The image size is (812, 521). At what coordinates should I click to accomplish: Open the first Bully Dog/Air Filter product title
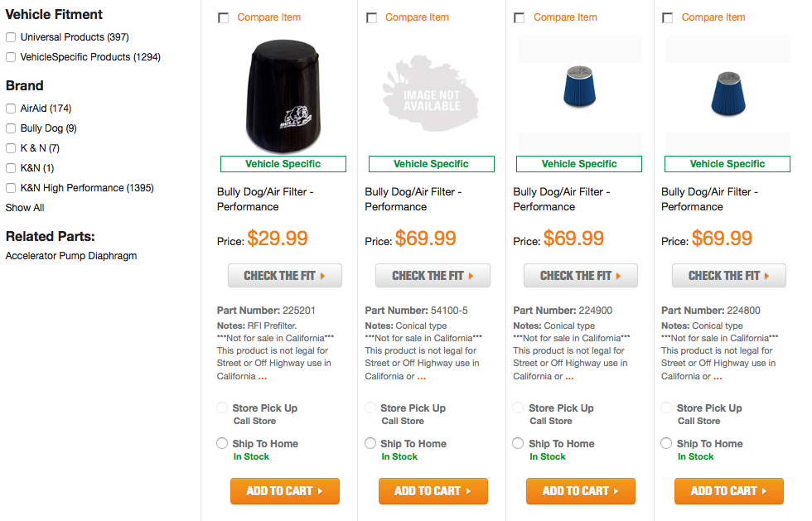(x=257, y=199)
